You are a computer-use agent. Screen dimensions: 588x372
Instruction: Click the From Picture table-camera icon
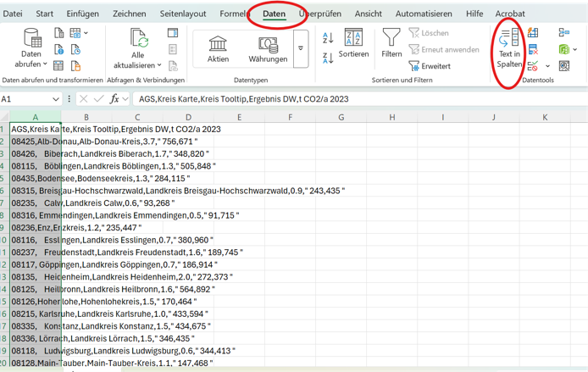click(x=75, y=33)
